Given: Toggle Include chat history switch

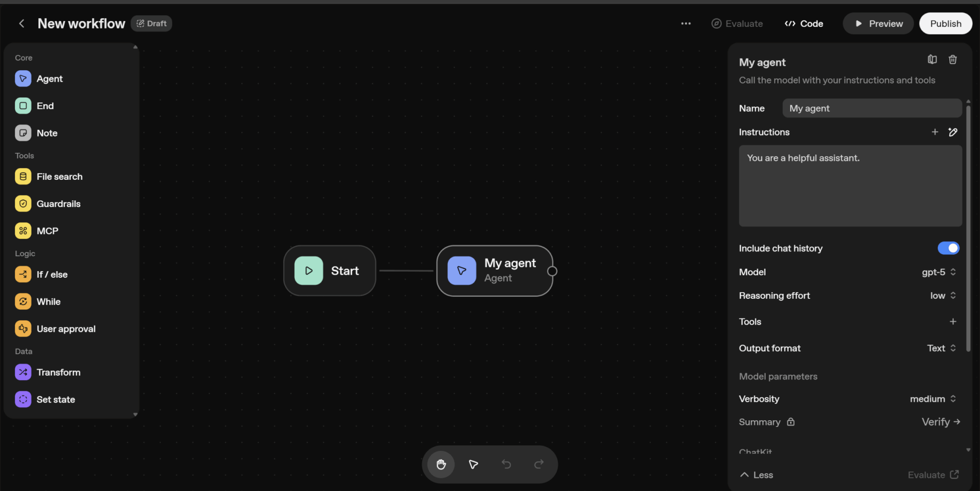Looking at the screenshot, I should coord(948,248).
